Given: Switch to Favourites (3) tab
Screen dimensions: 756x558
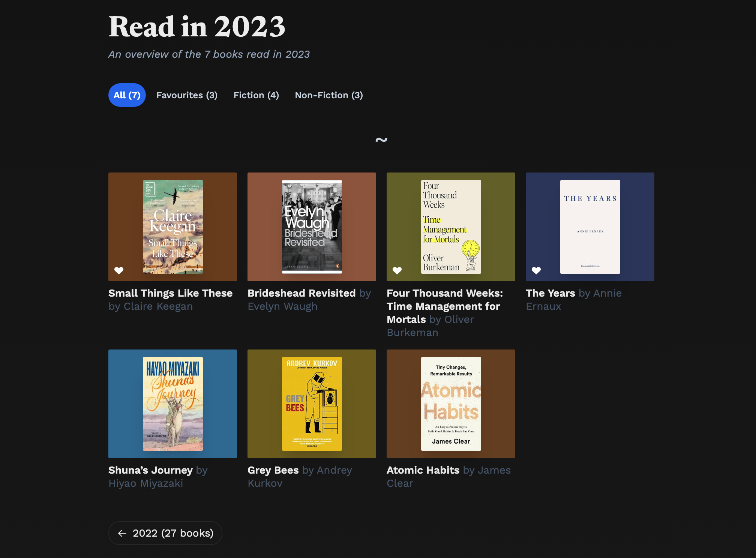Looking at the screenshot, I should click(x=187, y=95).
